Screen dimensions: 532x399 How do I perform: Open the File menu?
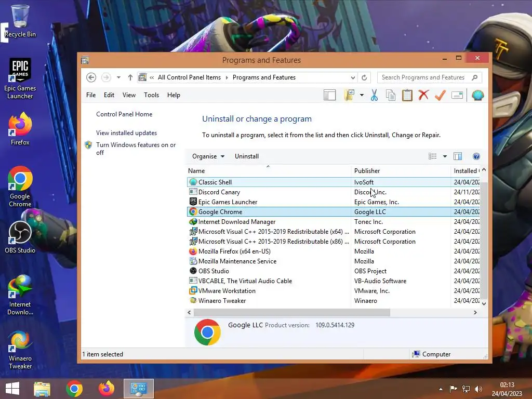tap(91, 95)
